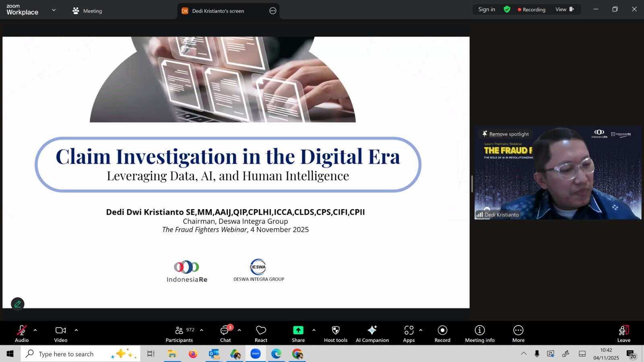This screenshot has height=362, width=644.
Task: Open the View dropdown in title bar
Action: 564,10
